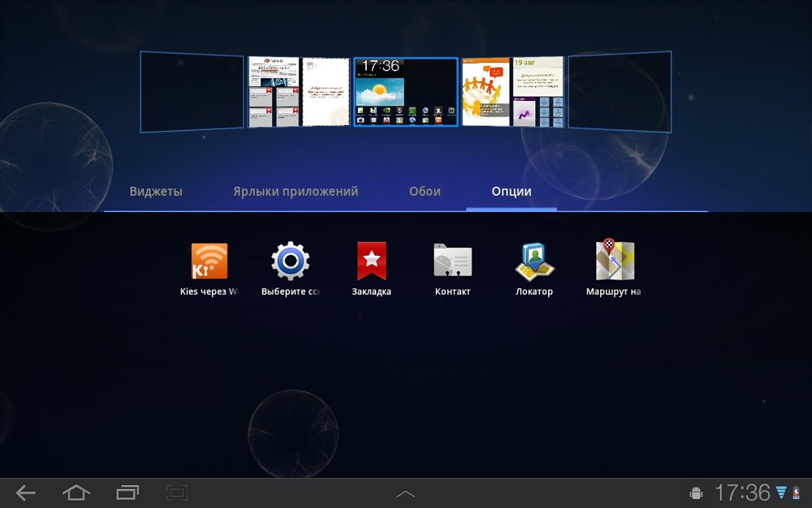Screen dimensions: 812x508
Task: Tap the Home button in navigation bar
Action: 76,492
